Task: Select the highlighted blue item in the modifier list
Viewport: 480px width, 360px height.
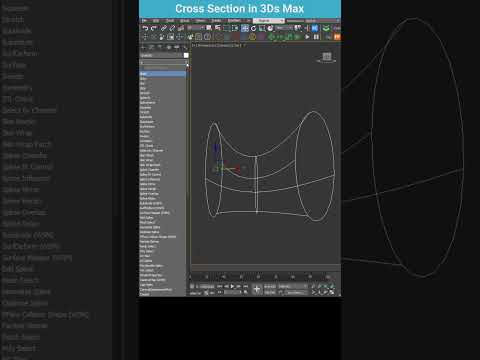Action: pos(163,74)
